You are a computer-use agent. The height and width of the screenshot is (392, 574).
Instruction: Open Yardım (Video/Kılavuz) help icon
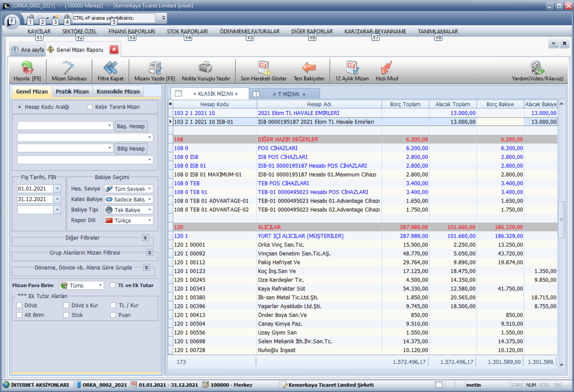coord(537,68)
